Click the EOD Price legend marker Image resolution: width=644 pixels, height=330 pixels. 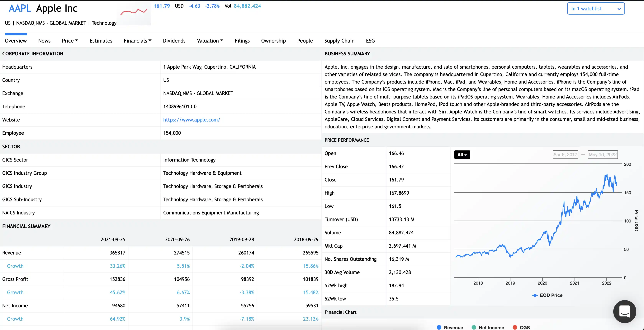535,295
